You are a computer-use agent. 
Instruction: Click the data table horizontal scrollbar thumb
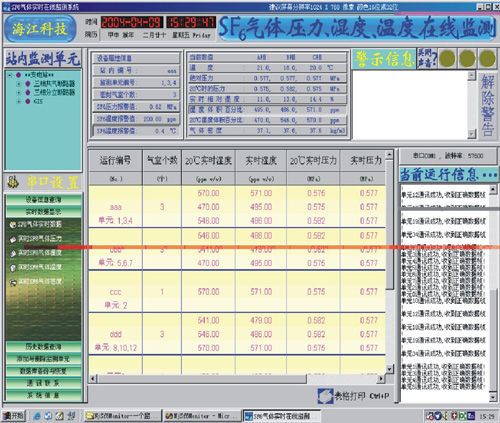coord(202,379)
